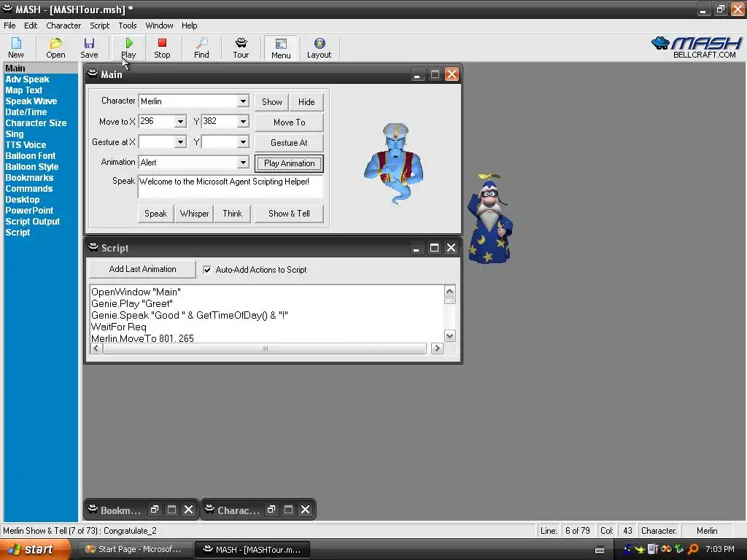
Task: Click the Hide character button
Action: pyautogui.click(x=306, y=102)
